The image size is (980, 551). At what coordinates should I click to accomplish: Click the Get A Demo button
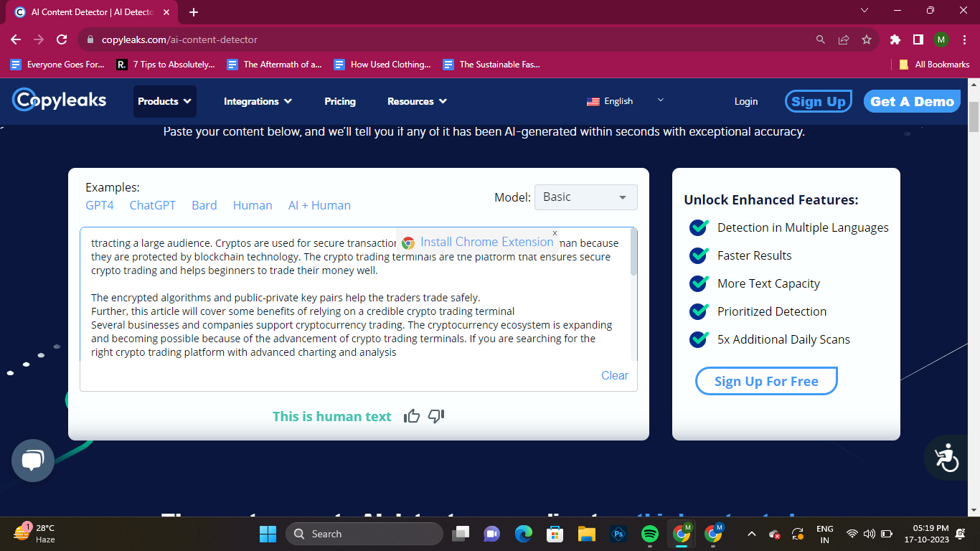[x=912, y=101]
